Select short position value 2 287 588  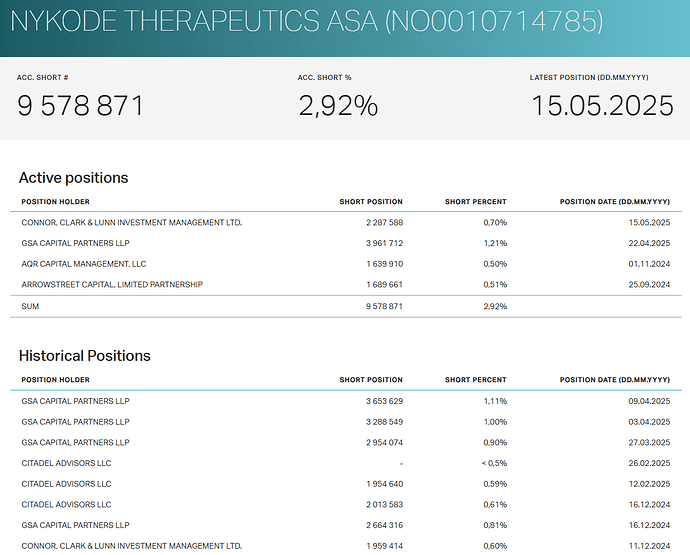(385, 223)
